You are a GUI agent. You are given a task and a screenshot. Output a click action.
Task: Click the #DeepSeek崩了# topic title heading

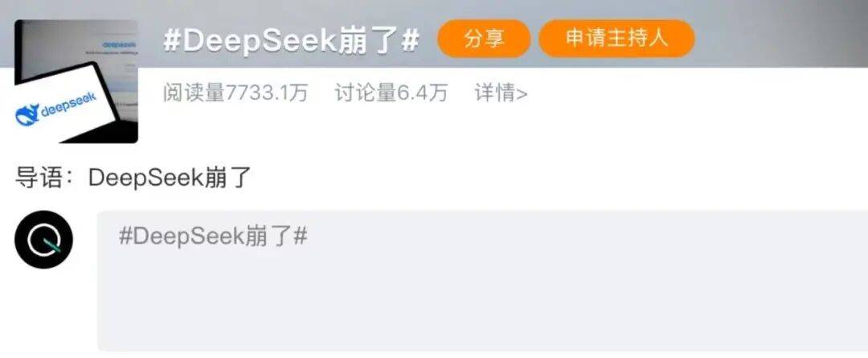coord(291,40)
